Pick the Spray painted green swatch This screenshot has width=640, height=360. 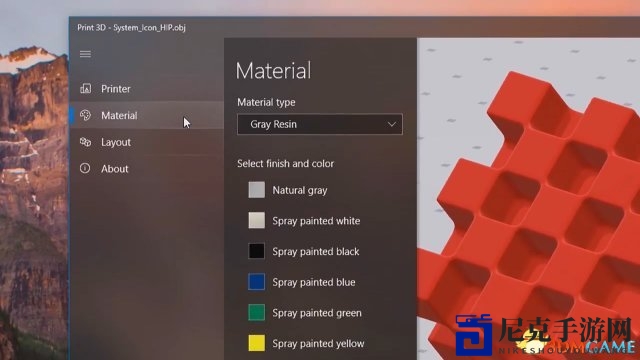pyautogui.click(x=256, y=312)
